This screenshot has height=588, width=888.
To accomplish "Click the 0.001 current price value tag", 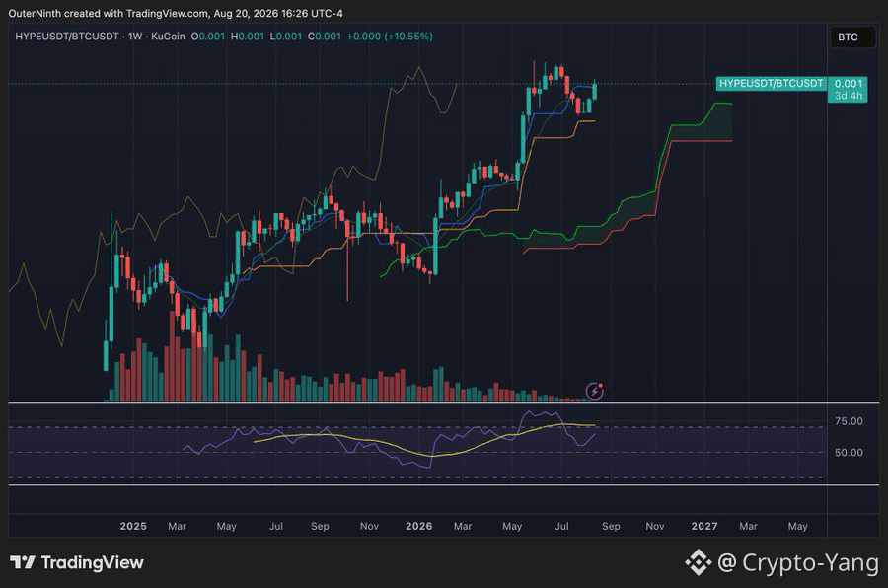I will tap(848, 83).
